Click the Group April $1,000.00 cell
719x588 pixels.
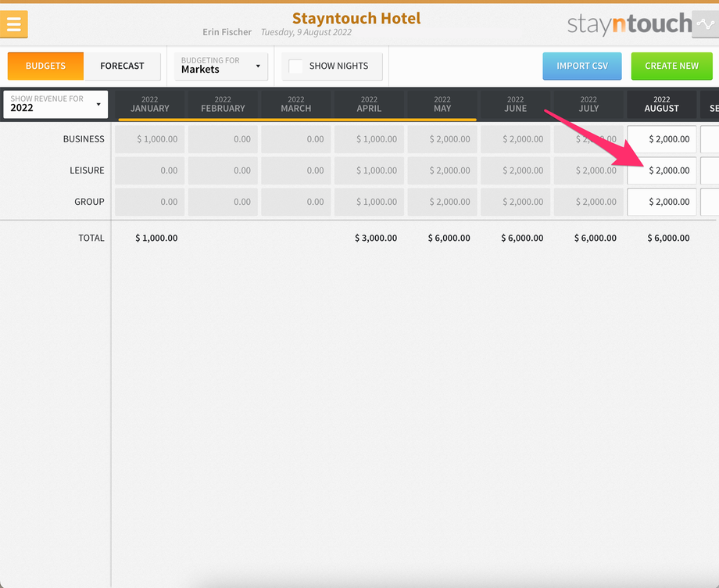(x=369, y=202)
